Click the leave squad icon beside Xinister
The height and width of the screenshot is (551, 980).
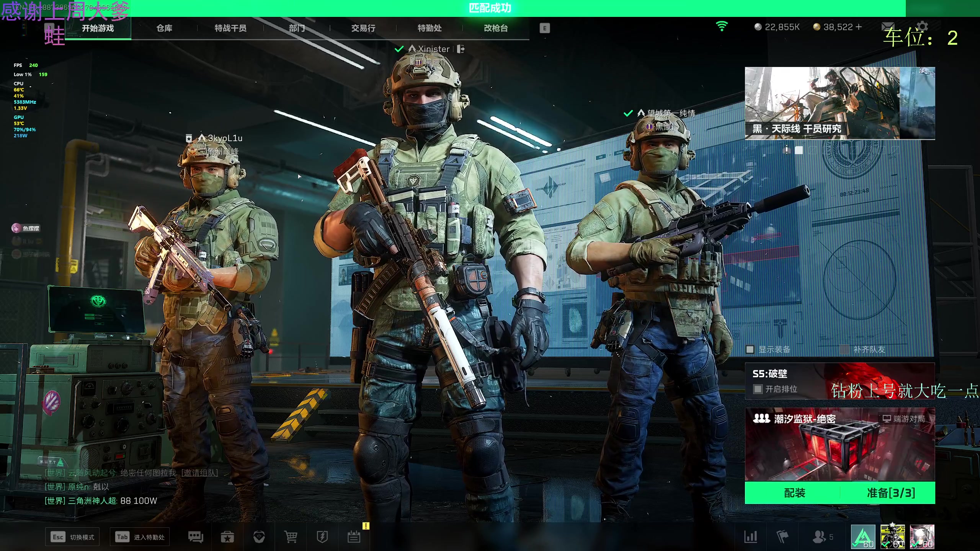click(x=461, y=49)
